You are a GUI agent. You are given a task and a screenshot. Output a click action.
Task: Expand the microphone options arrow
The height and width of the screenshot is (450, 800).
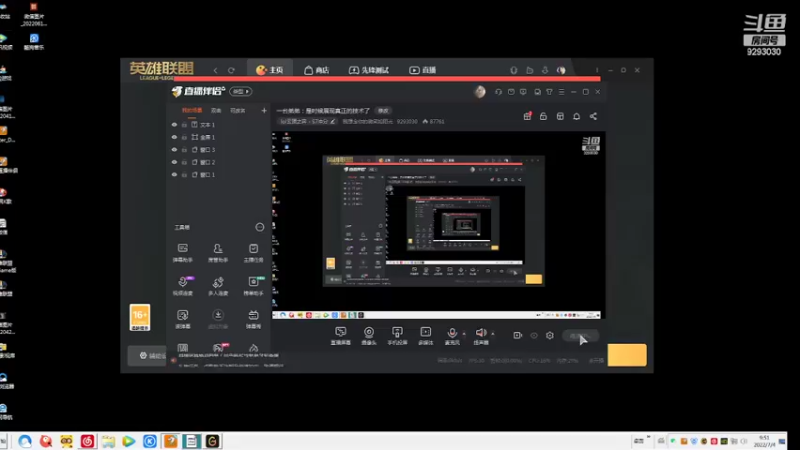464,334
